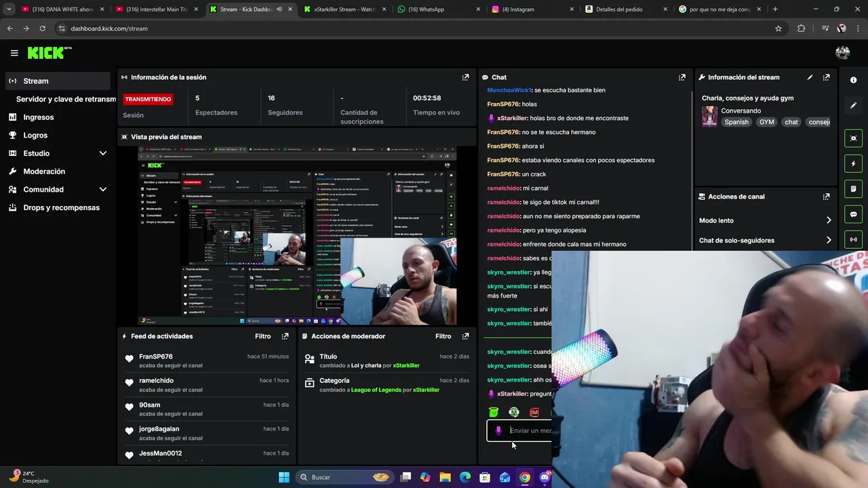Click the pencil icon in right rail
The image size is (868, 488).
pyautogui.click(x=853, y=105)
